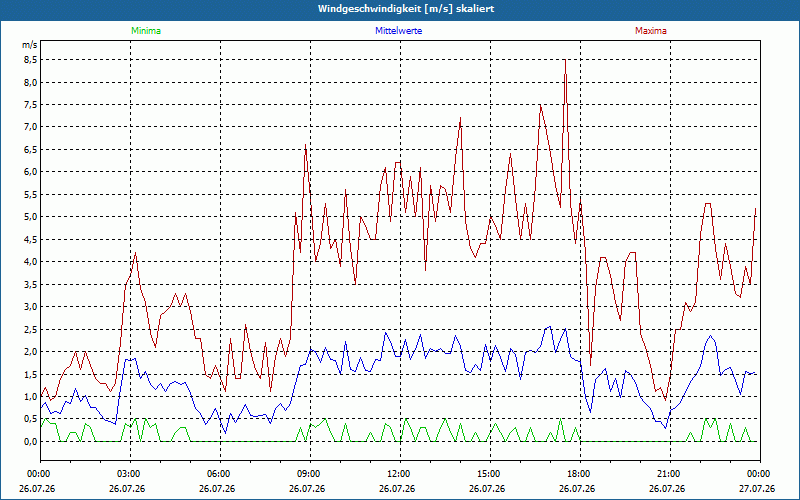The image size is (800, 500).
Task: Click the 2,5 y-axis value
Action: pyautogui.click(x=31, y=329)
